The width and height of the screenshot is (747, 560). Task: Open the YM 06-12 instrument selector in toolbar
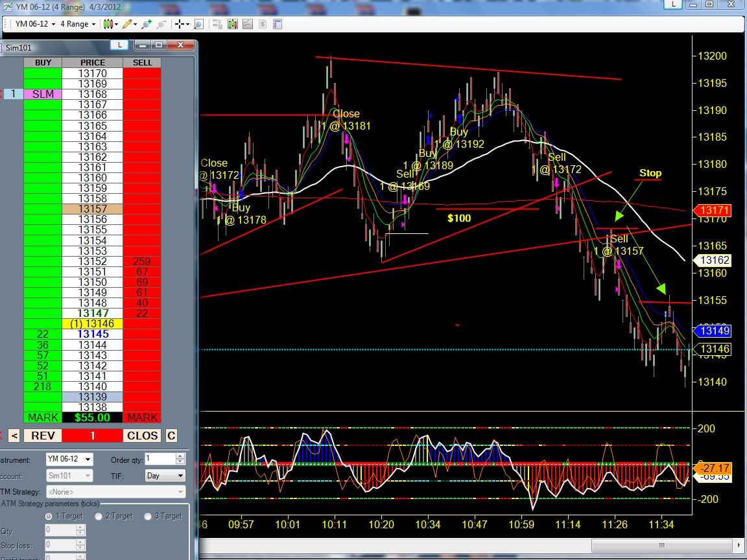[35, 24]
